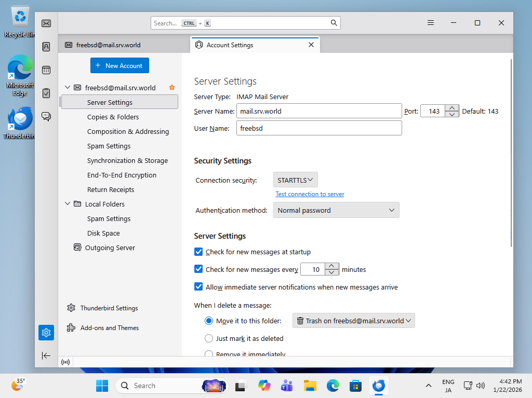The height and width of the screenshot is (398, 532).
Task: Click the User Name input field
Action: [x=319, y=128]
